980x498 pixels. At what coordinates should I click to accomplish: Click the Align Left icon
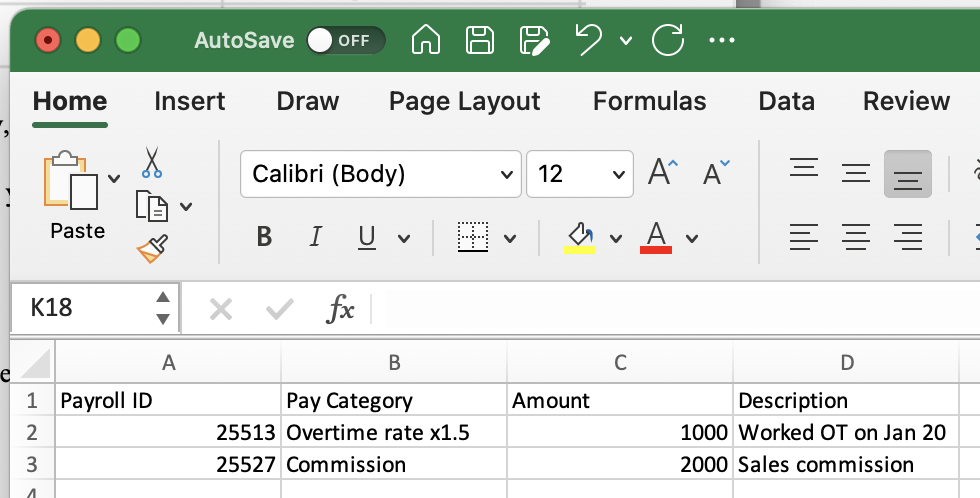[804, 237]
